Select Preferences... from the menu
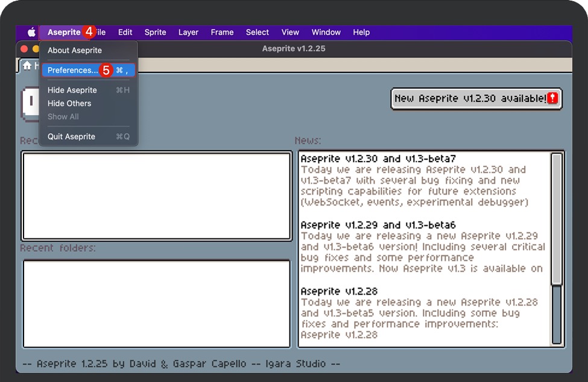The width and height of the screenshot is (588, 382). coord(89,70)
